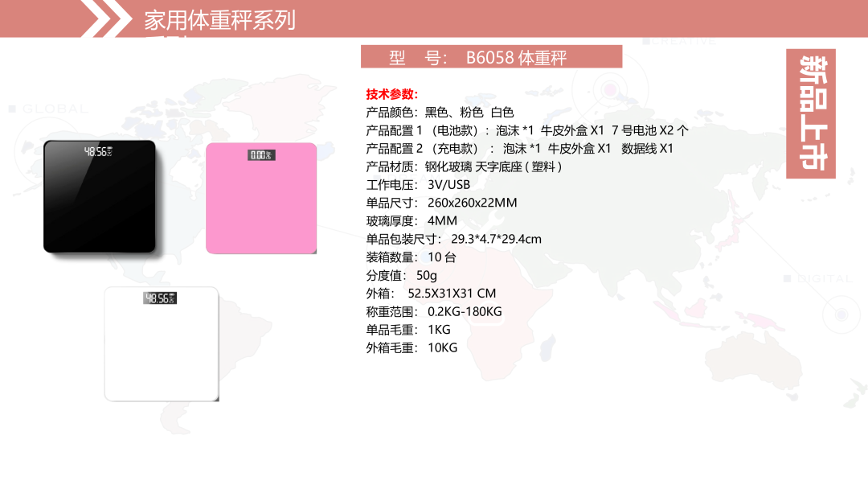The width and height of the screenshot is (868, 489).
Task: Click the 称重范围 0.2KG-180KG line
Action: (x=434, y=311)
